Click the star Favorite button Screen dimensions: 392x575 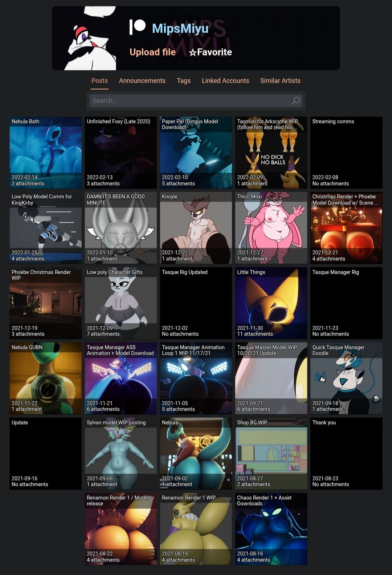point(210,52)
